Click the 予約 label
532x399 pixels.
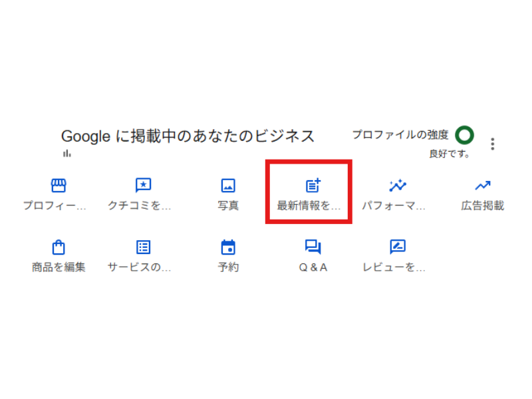(228, 267)
